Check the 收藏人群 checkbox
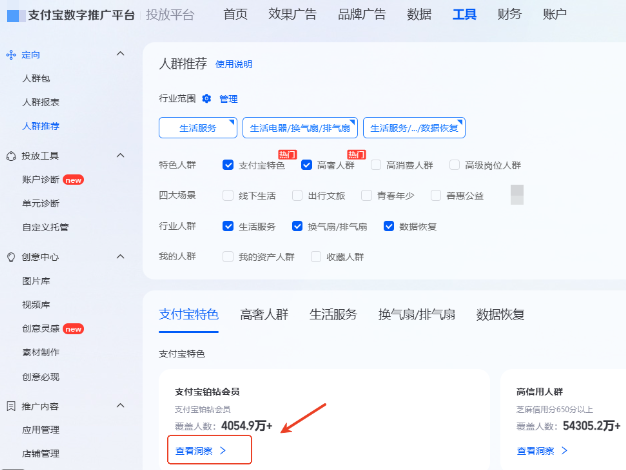Screen dimensions: 626x470 (316, 257)
